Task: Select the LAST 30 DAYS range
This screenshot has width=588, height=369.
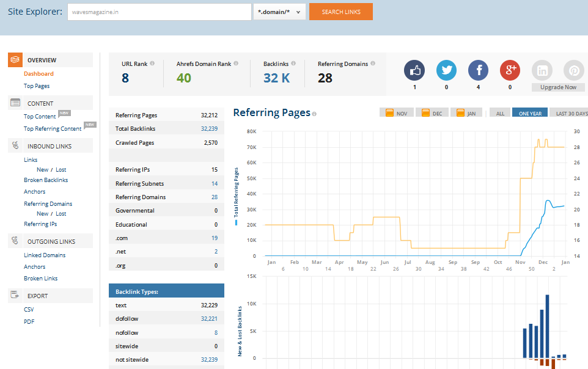Action: click(569, 113)
